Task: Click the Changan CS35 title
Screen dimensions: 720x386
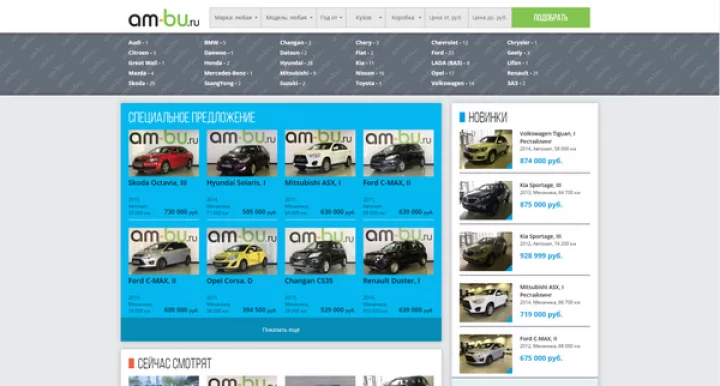Action: coord(309,281)
